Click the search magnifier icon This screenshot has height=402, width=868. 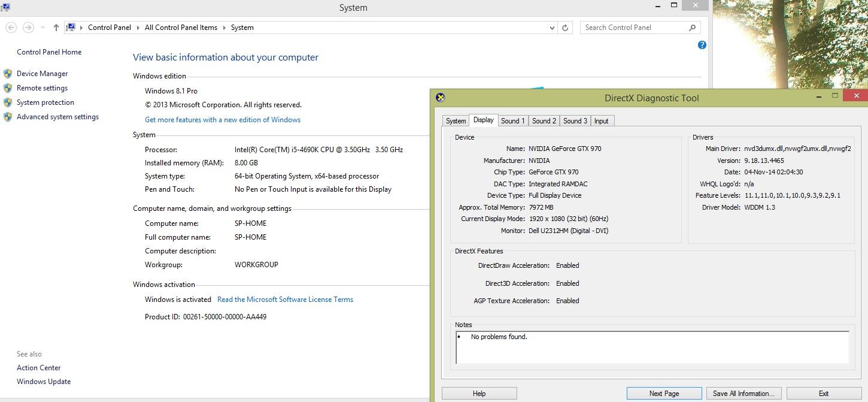[692, 28]
